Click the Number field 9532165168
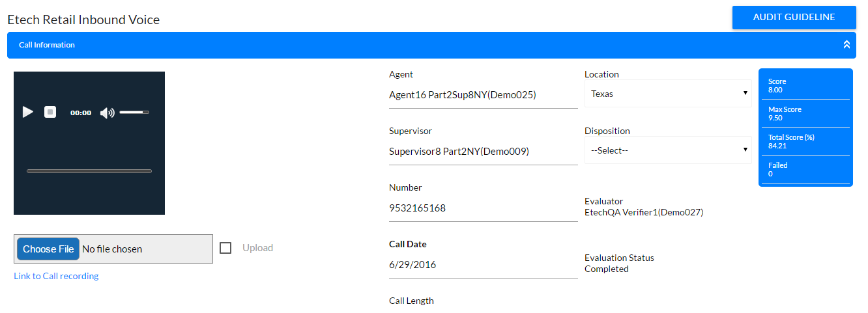 pyautogui.click(x=483, y=208)
